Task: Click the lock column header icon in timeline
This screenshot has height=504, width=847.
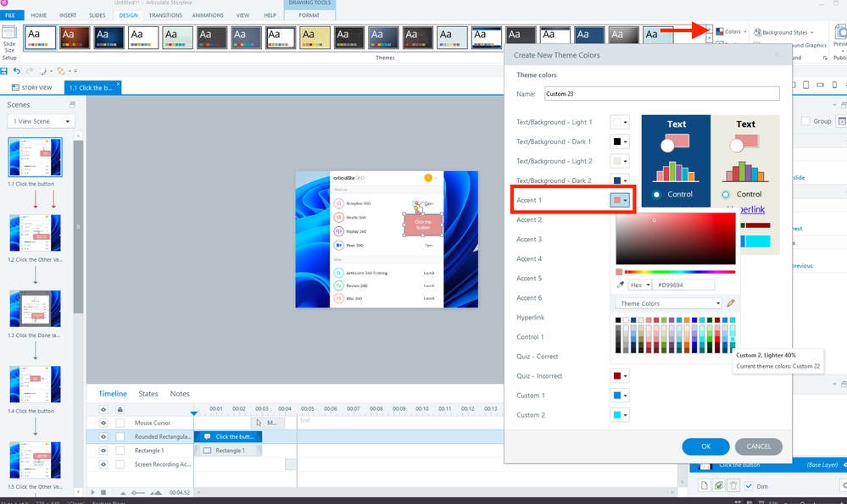Action: [x=120, y=409]
